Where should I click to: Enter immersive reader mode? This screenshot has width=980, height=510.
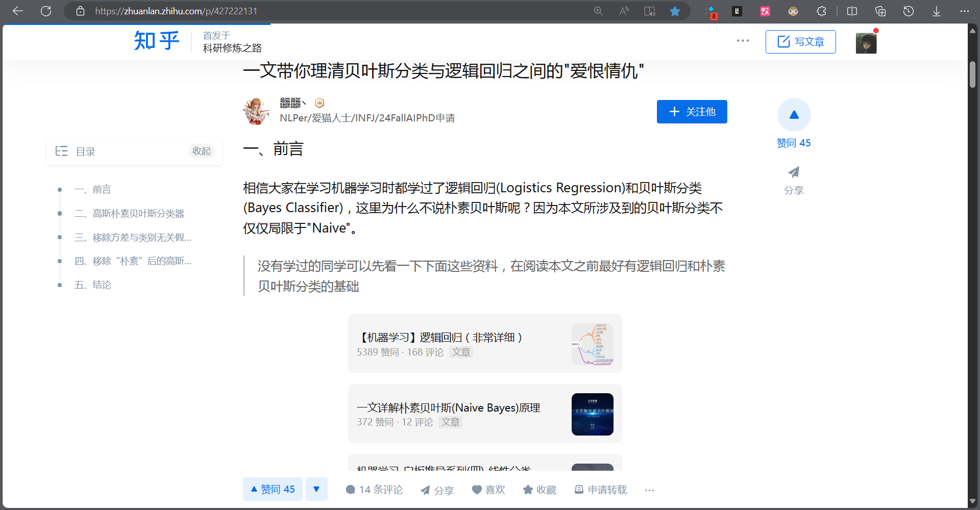[x=649, y=11]
